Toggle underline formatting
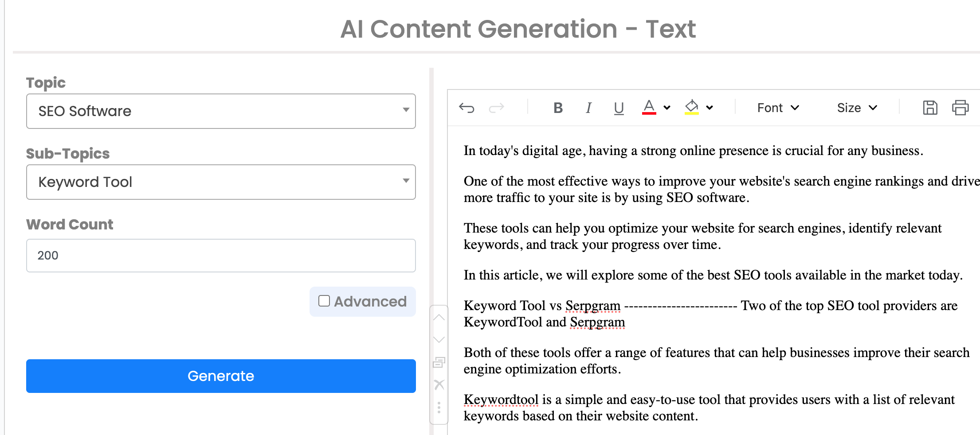Screen dimensions: 980x435 click(619, 108)
